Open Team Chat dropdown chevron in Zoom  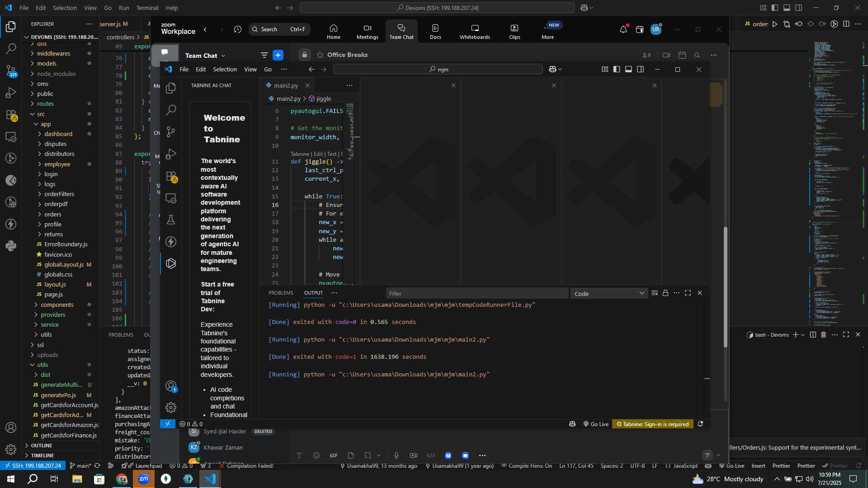[223, 56]
